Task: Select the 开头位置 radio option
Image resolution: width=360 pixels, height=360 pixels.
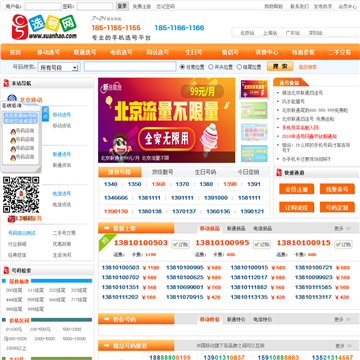Action: point(211,67)
